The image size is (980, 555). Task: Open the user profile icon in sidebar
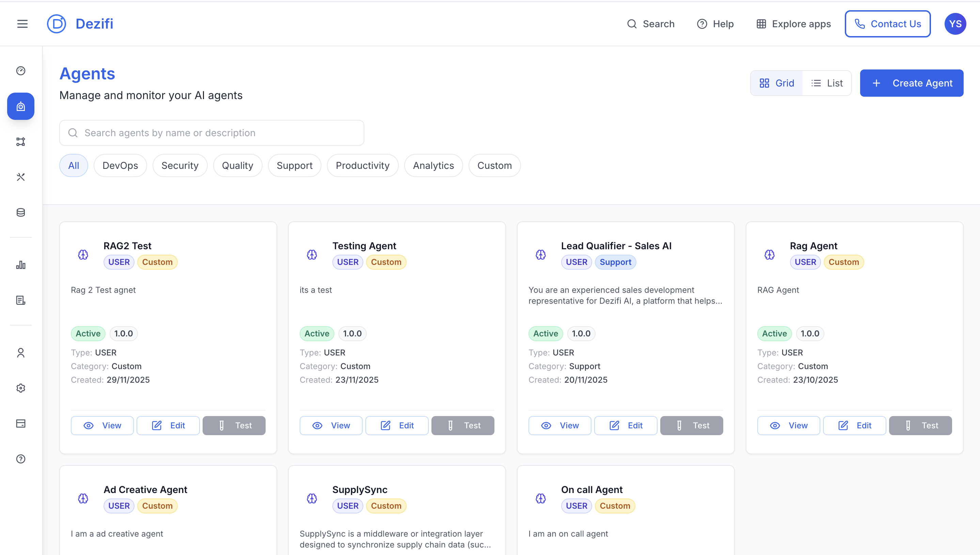20,353
